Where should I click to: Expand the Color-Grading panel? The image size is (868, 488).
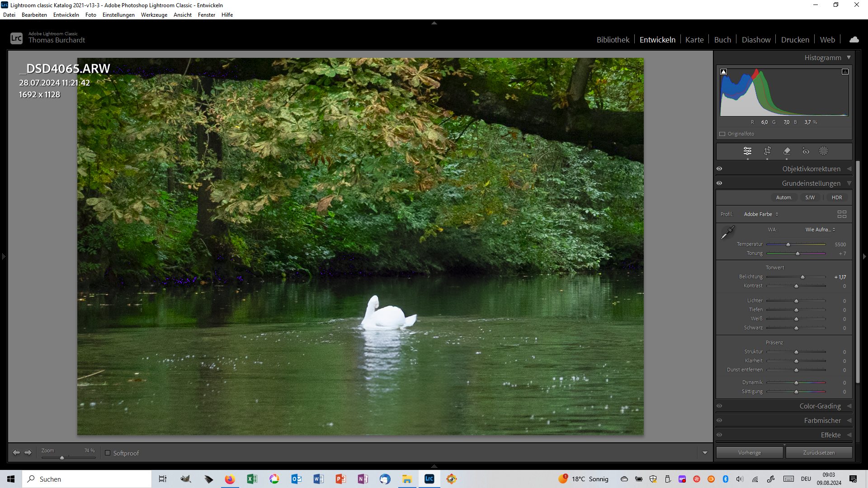820,406
